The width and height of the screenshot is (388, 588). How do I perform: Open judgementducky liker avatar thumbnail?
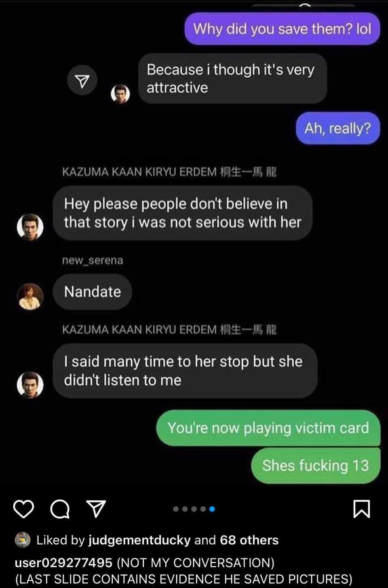click(23, 540)
